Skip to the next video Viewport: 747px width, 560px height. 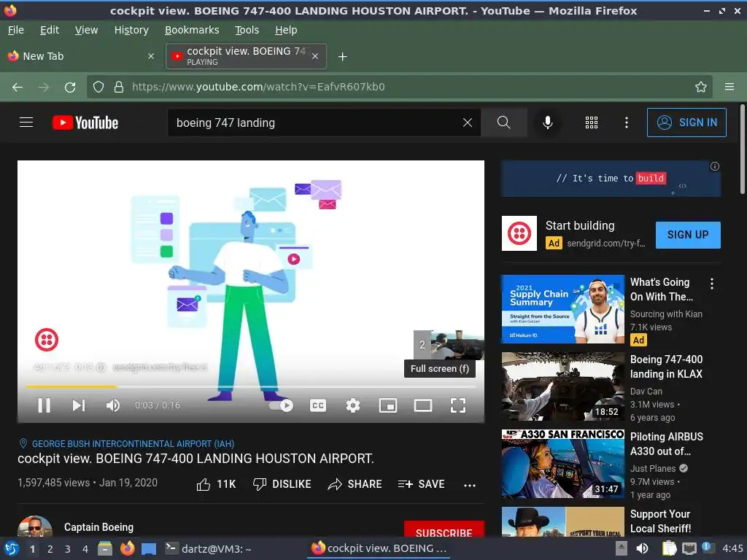[79, 405]
